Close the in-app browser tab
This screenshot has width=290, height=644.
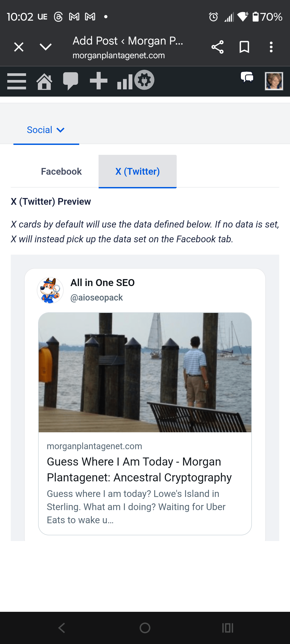[19, 47]
